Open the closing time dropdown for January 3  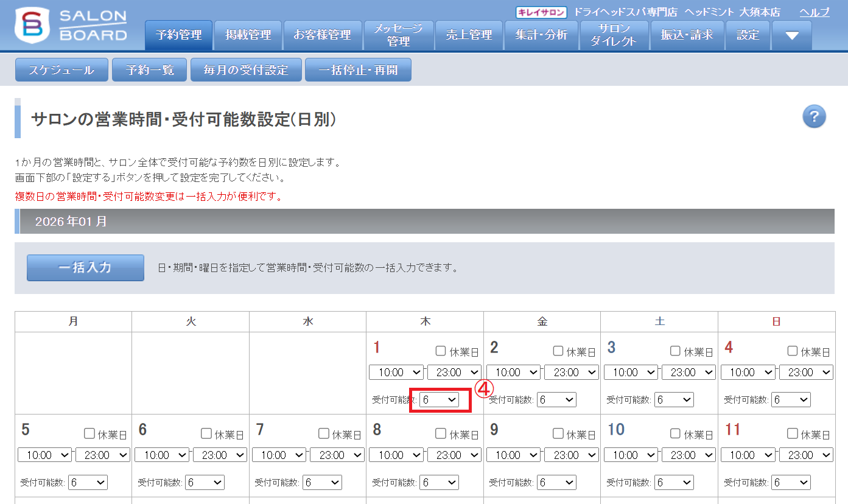tap(688, 373)
